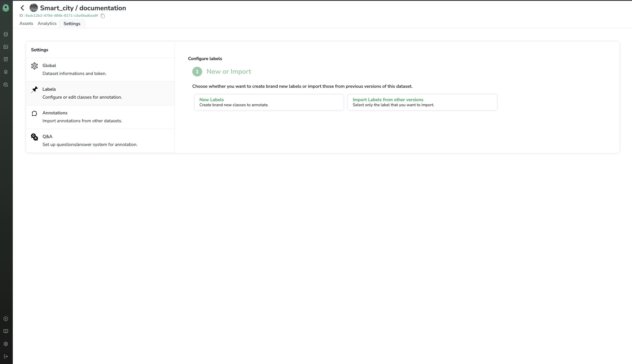The image size is (632, 364).
Task: Switch to the Analytics tab
Action: [x=47, y=23]
